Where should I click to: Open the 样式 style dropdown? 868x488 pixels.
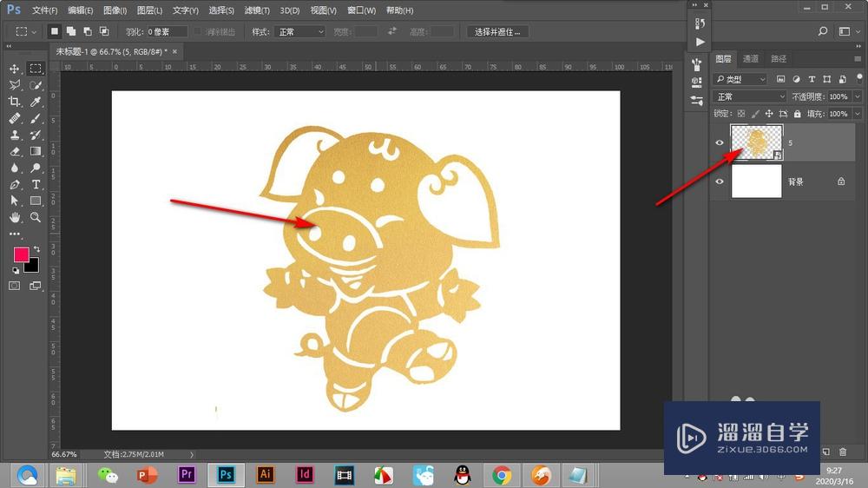(299, 32)
